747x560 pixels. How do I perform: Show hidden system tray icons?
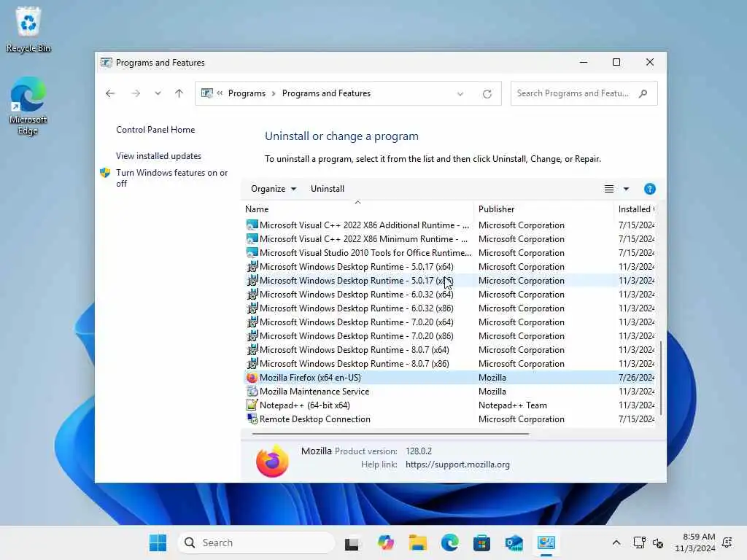616,542
